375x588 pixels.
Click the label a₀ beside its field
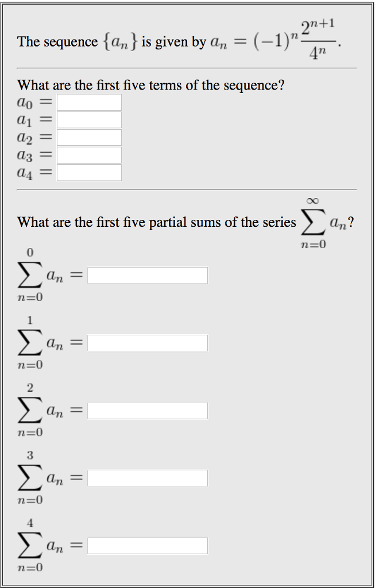[26, 102]
